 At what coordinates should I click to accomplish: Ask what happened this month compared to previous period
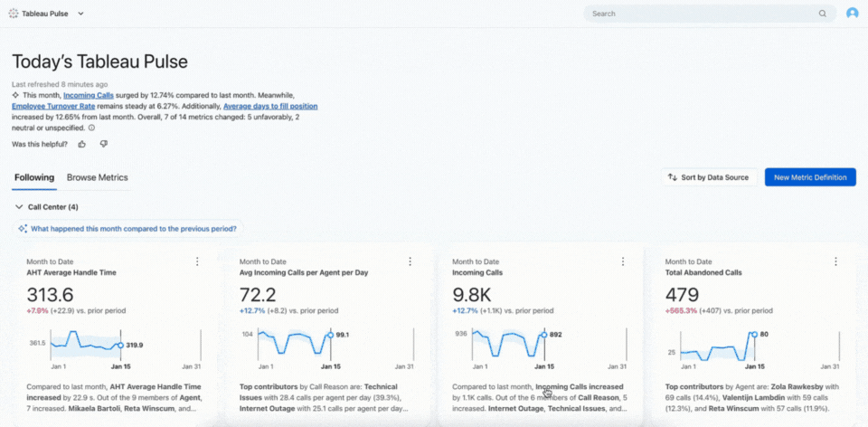(x=127, y=228)
